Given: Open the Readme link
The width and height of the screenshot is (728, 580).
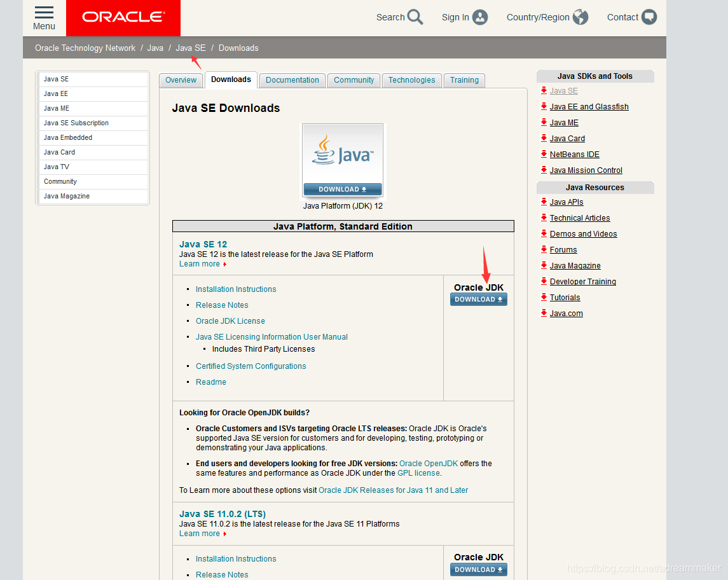Looking at the screenshot, I should click(211, 382).
